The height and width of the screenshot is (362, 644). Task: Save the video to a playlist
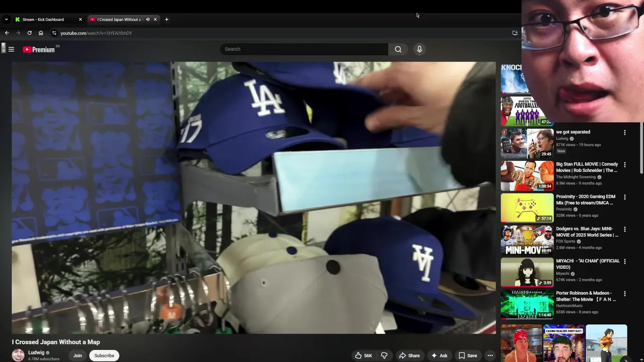pos(467,355)
